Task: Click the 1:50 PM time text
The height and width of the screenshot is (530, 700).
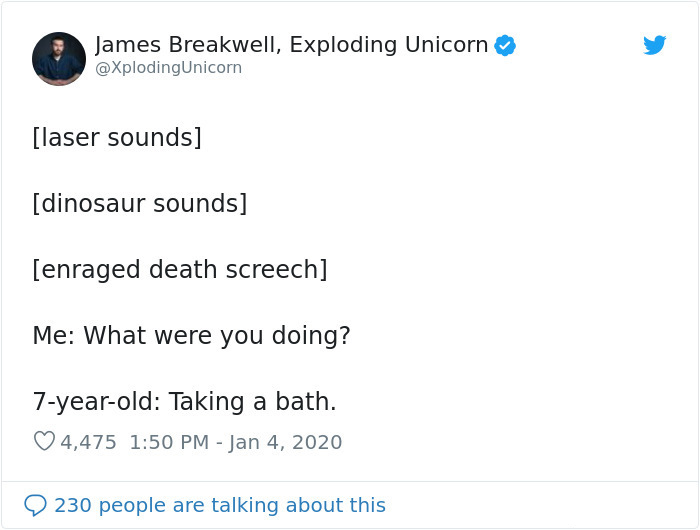Action: [x=170, y=441]
